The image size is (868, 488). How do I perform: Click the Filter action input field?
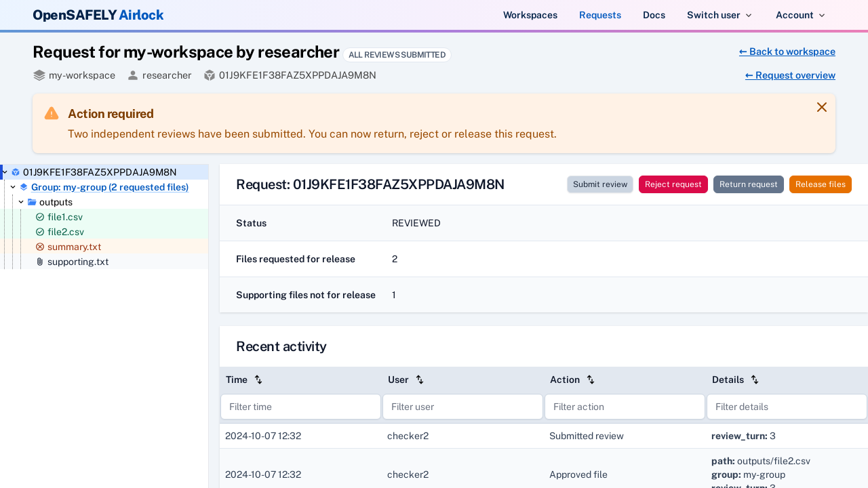pyautogui.click(x=625, y=407)
